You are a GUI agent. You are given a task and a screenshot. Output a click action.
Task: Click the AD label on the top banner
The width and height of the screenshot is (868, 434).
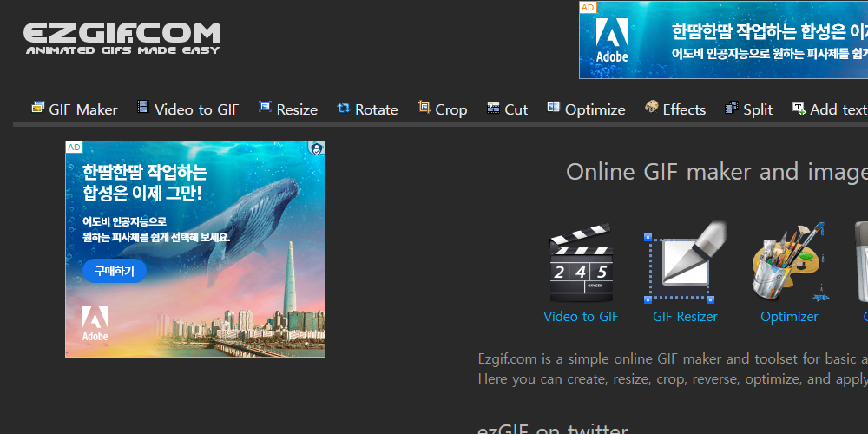(588, 7)
